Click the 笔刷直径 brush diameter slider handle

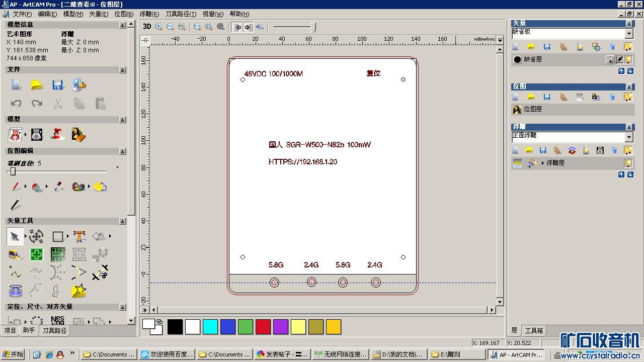[x=13, y=172]
